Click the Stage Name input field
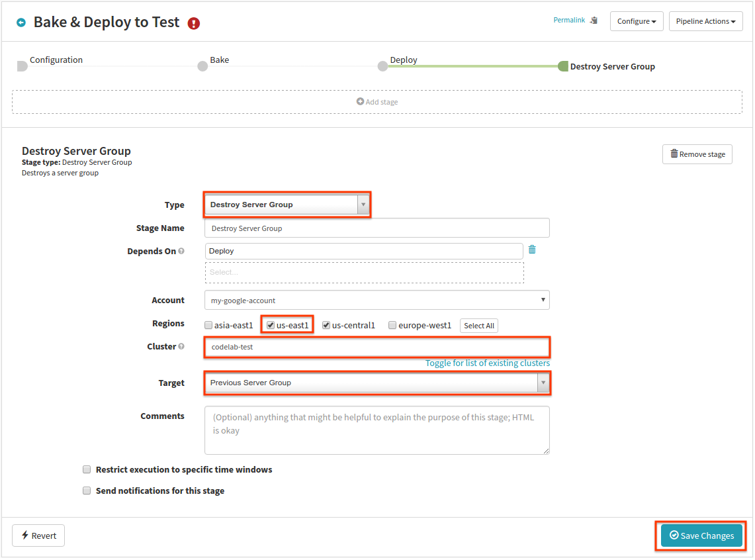The width and height of the screenshot is (755, 560). [377, 228]
